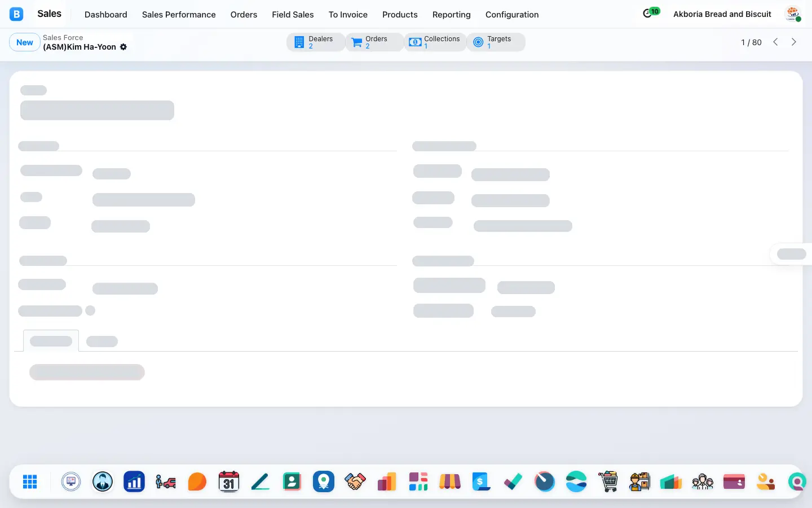812x508 pixels.
Task: Open the handshake CRM app icon
Action: coord(355,481)
